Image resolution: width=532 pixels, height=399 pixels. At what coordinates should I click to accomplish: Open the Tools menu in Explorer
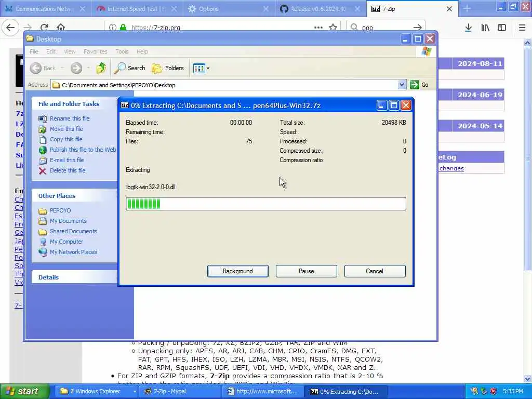pyautogui.click(x=122, y=51)
